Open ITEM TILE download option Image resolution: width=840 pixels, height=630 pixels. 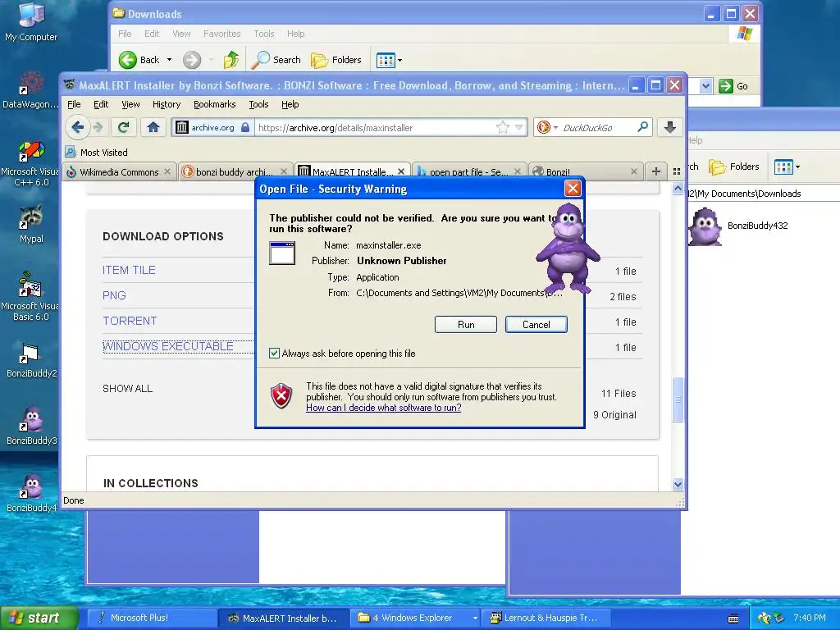129,270
